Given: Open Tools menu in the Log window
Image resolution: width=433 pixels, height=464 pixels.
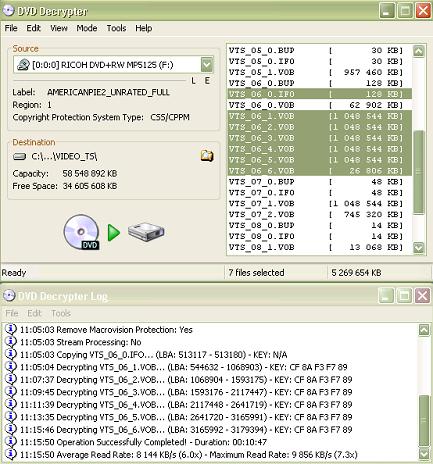Looking at the screenshot, I should pos(61,313).
